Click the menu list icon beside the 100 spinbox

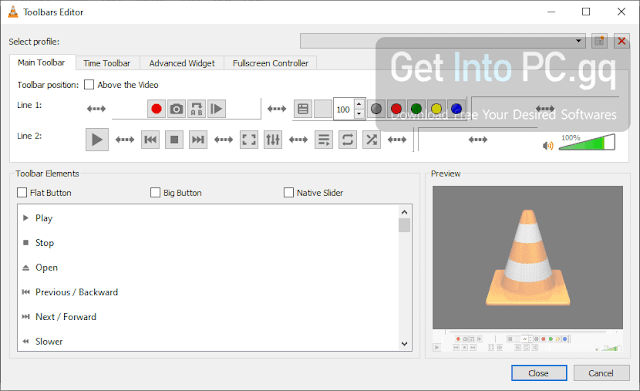[x=303, y=109]
